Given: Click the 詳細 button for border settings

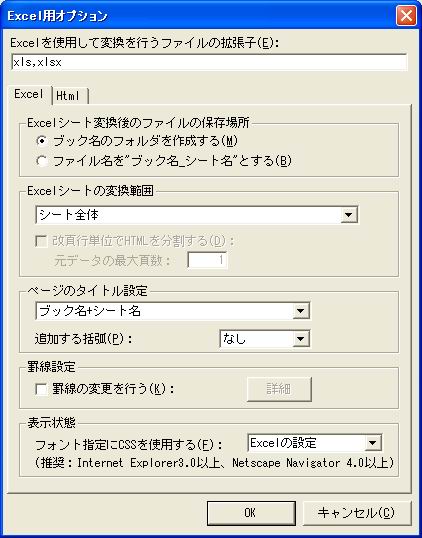Looking at the screenshot, I should (279, 389).
